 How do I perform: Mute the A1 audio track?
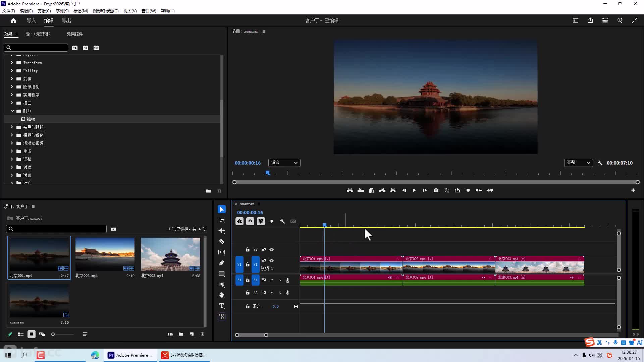pos(272,280)
